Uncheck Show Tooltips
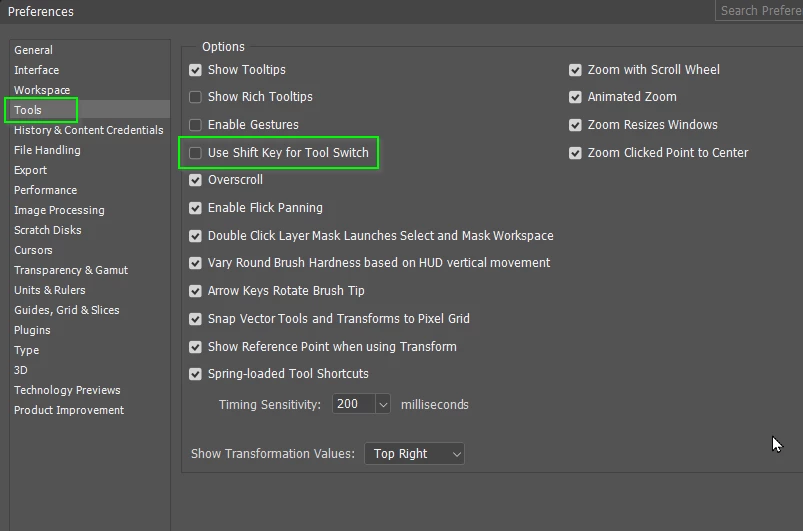Screen dimensions: 803x531 195,70
